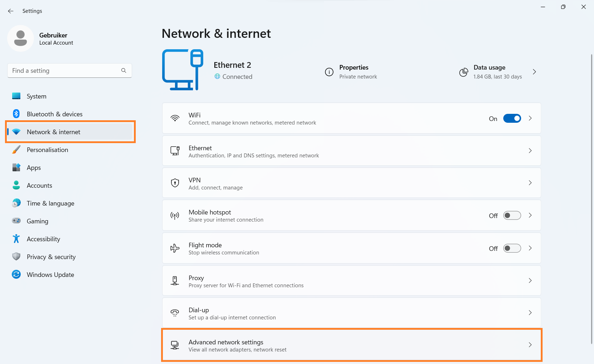
Task: Click the Time & language globe icon
Action: (x=16, y=203)
